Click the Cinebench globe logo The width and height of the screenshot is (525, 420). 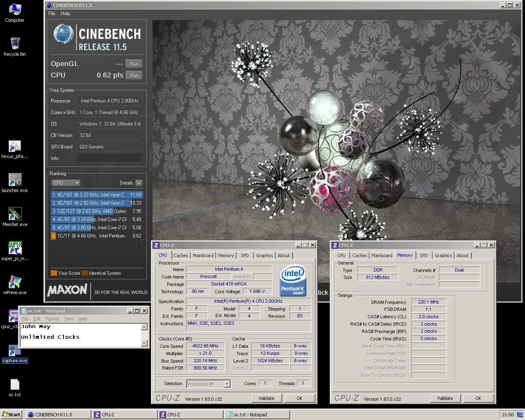click(x=64, y=34)
